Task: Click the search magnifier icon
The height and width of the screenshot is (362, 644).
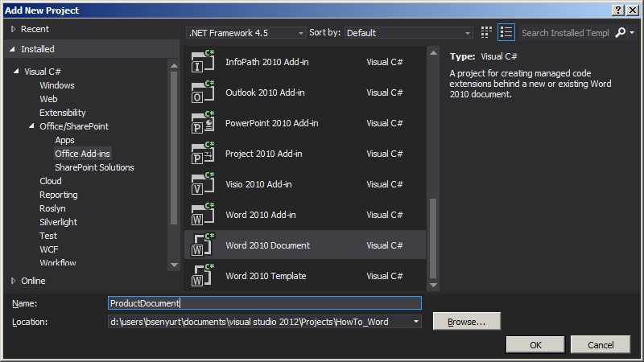Action: pyautogui.click(x=620, y=33)
